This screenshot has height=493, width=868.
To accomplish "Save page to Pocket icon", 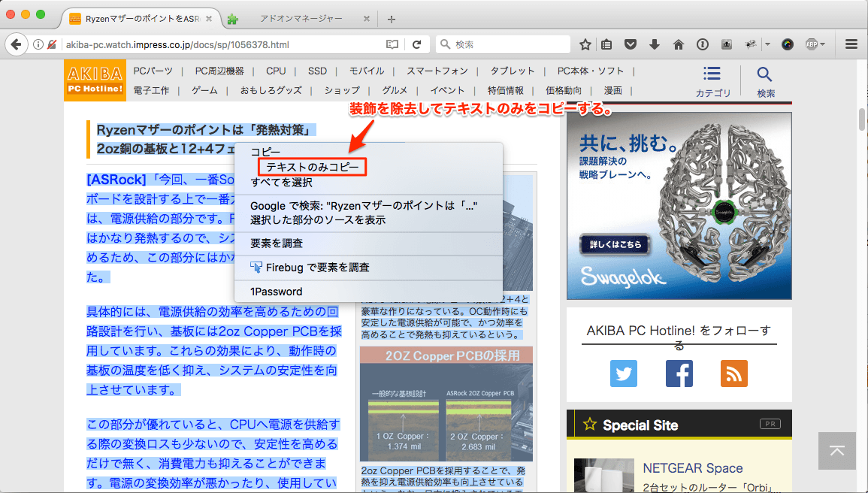I will pyautogui.click(x=631, y=44).
